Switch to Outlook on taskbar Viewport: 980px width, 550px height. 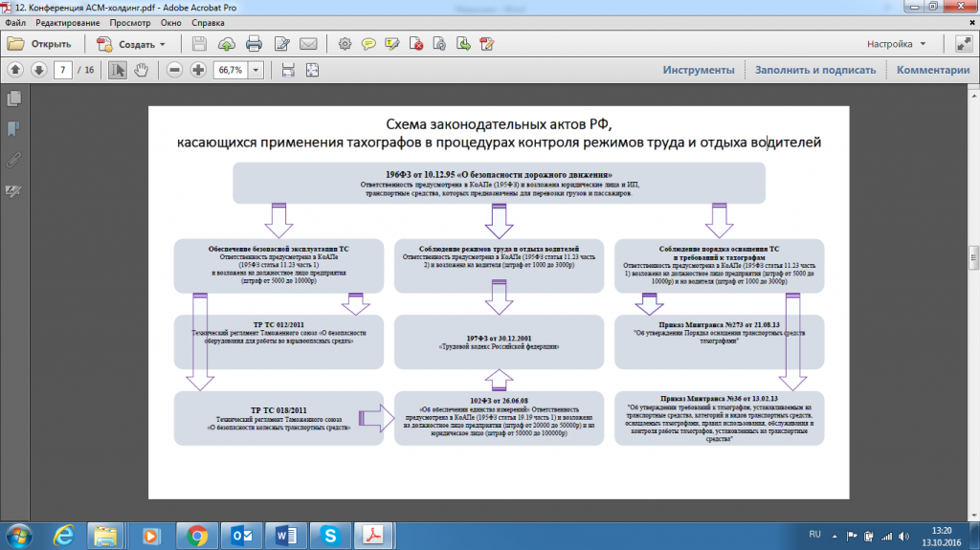[241, 536]
